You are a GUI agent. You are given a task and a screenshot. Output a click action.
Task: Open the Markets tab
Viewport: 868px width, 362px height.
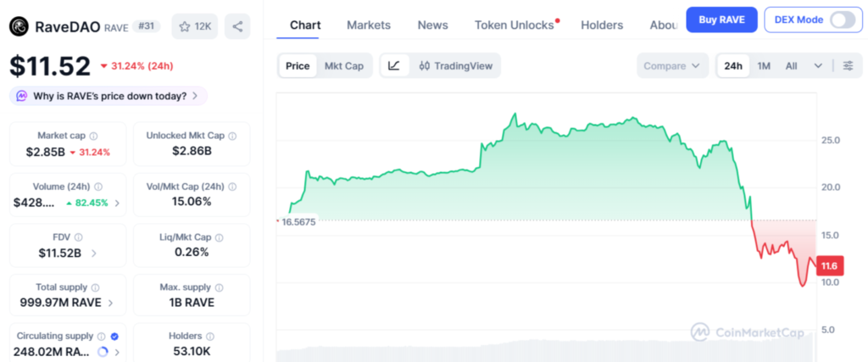pyautogui.click(x=369, y=25)
